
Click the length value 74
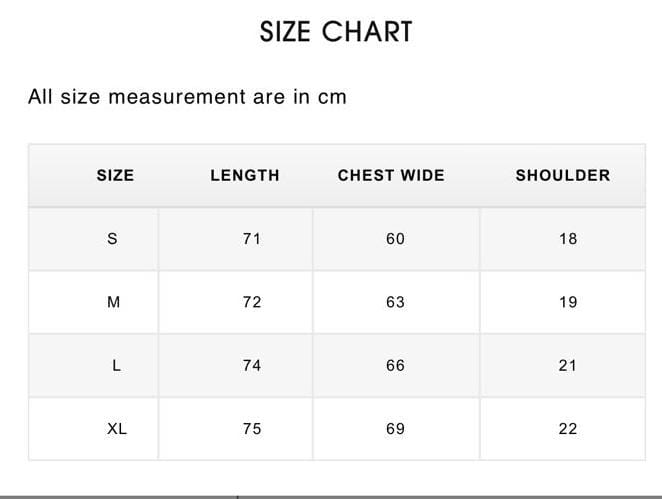[x=252, y=366]
